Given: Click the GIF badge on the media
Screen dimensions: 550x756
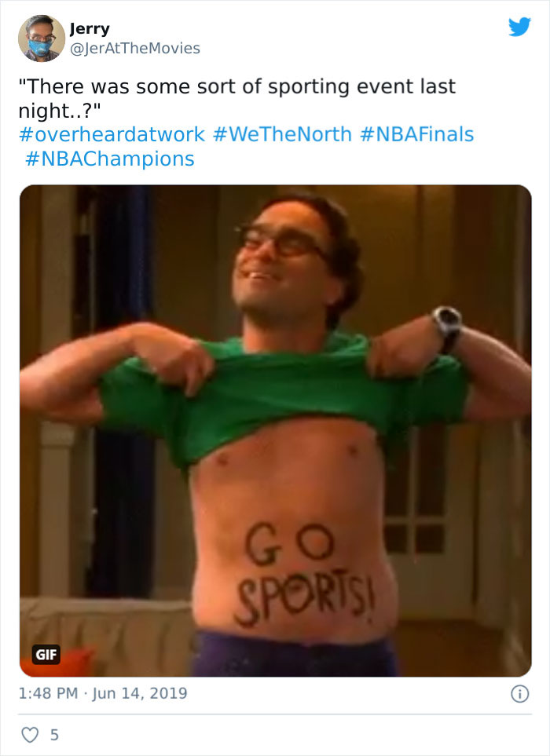Looking at the screenshot, I should [46, 654].
